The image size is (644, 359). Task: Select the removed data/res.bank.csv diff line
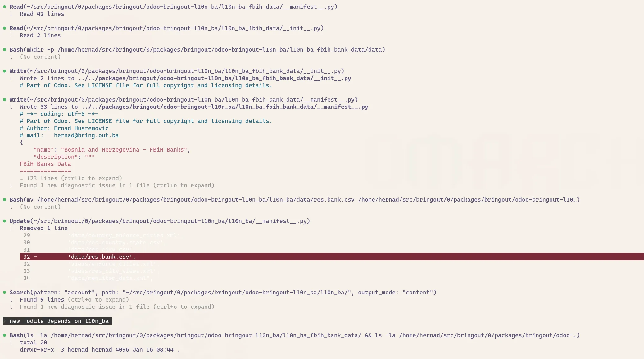[x=102, y=257]
